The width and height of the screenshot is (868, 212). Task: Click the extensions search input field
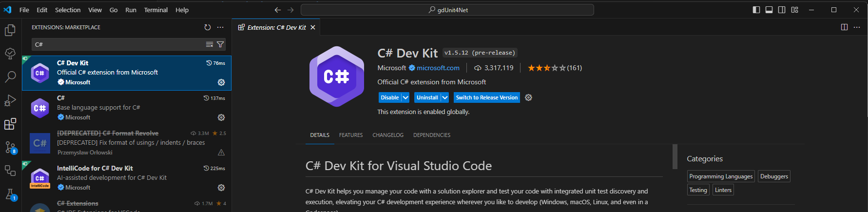(x=117, y=44)
